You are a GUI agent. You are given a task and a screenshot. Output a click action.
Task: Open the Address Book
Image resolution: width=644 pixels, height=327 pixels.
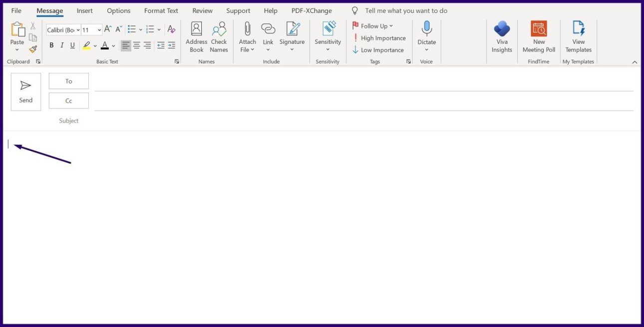[x=196, y=29]
